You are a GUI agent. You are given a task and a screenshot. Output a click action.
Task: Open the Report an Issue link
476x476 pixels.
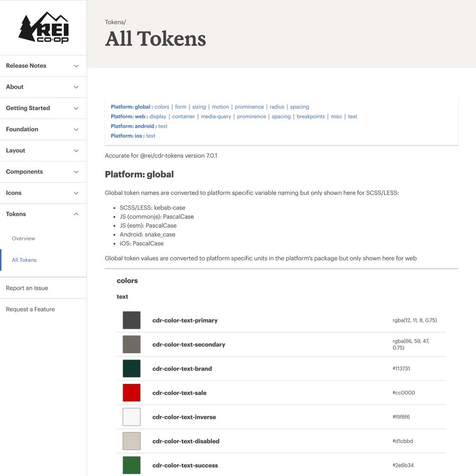27,288
